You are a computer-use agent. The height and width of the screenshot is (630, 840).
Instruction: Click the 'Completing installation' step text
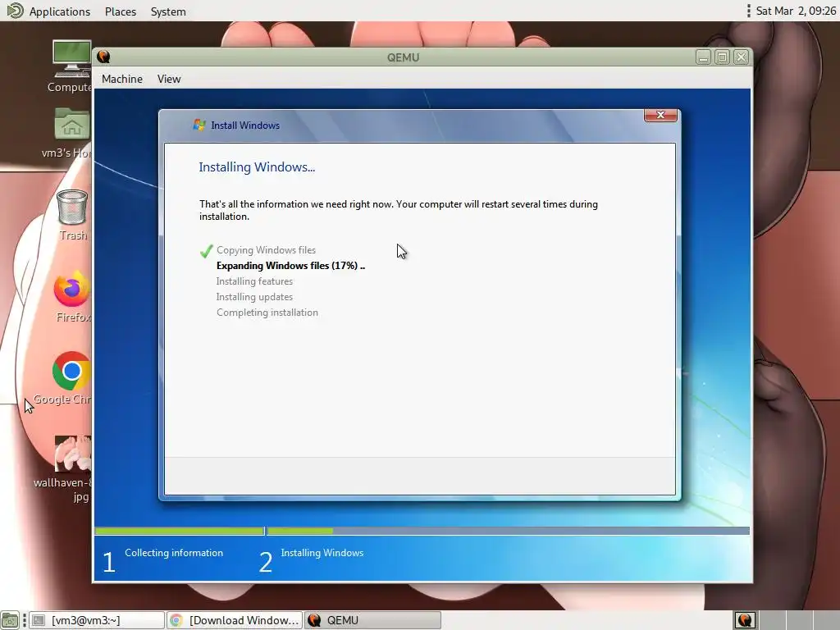click(267, 313)
